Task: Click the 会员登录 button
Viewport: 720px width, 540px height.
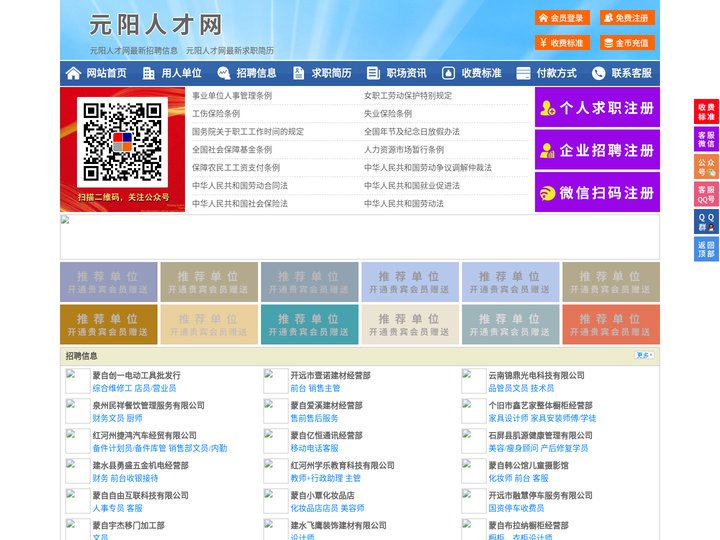Action: [x=562, y=18]
